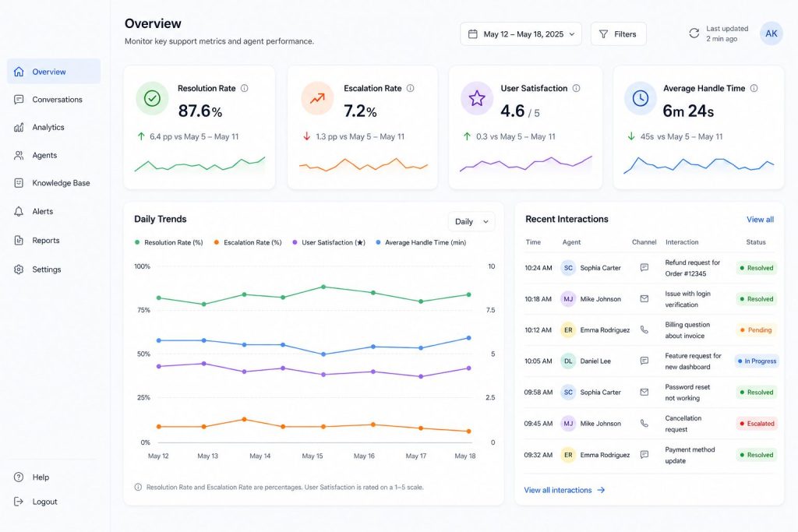Screen dimensions: 798x532
Task: Open the Analytics sidebar item
Action: point(54,127)
